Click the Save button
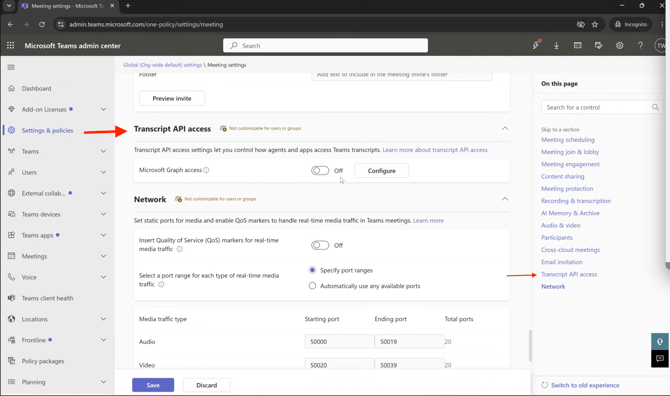The width and height of the screenshot is (670, 396). pos(153,385)
